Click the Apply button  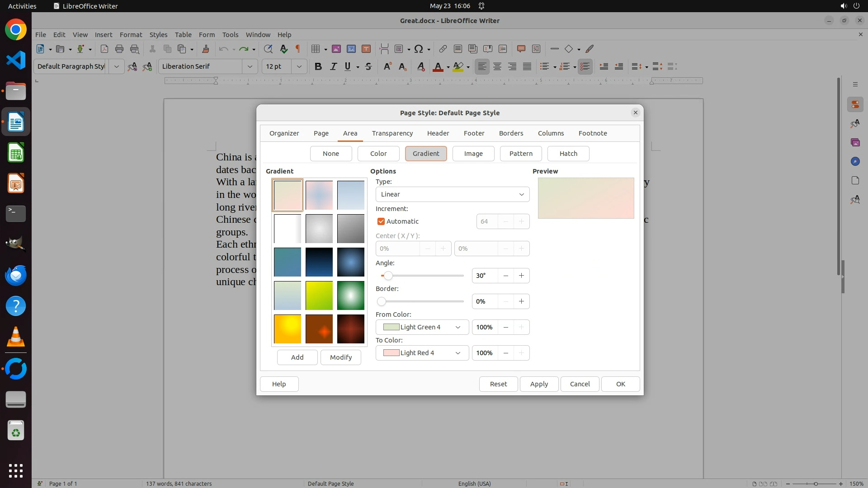[x=539, y=384]
